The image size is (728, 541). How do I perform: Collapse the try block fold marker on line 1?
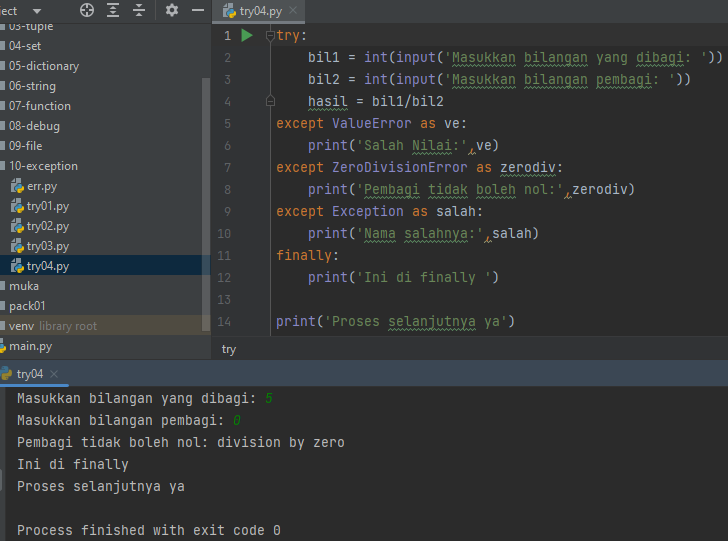click(x=270, y=35)
